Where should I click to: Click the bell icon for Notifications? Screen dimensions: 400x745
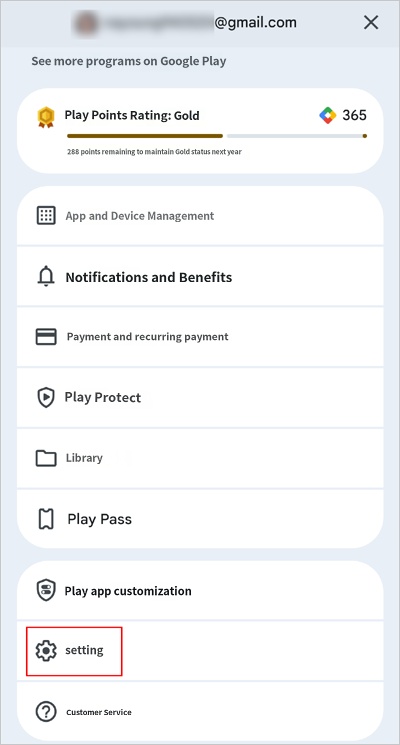click(46, 277)
